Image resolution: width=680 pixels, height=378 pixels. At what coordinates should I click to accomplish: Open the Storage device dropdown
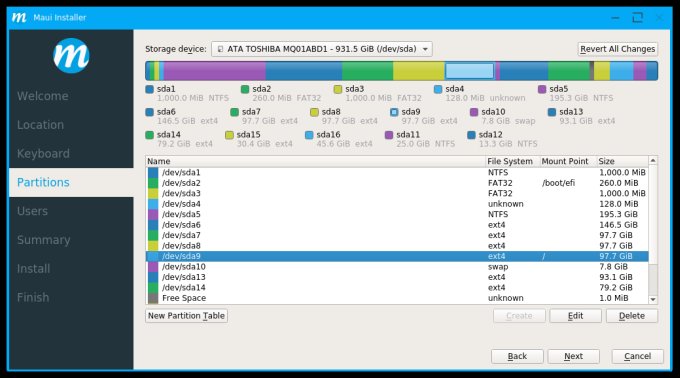321,49
